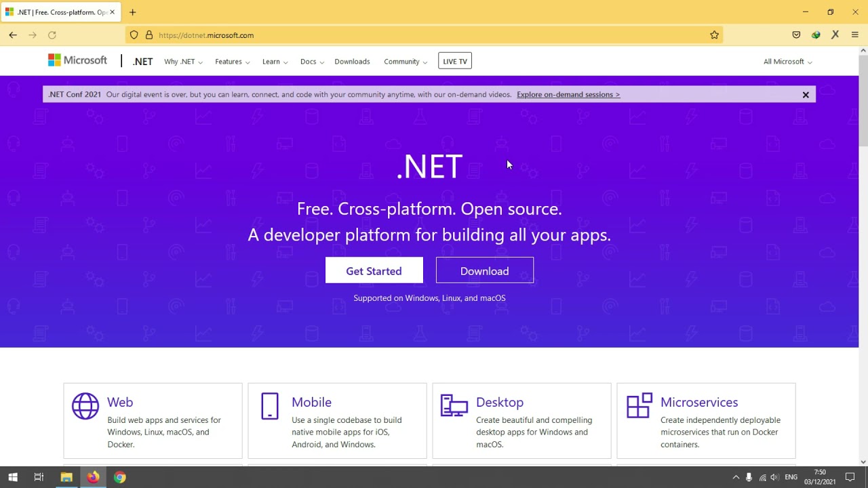Click the Microsoft logo
868x488 pixels.
77,60
